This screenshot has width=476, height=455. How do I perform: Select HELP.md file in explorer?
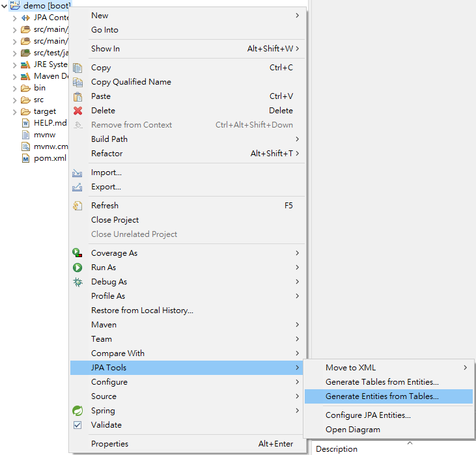(x=49, y=123)
